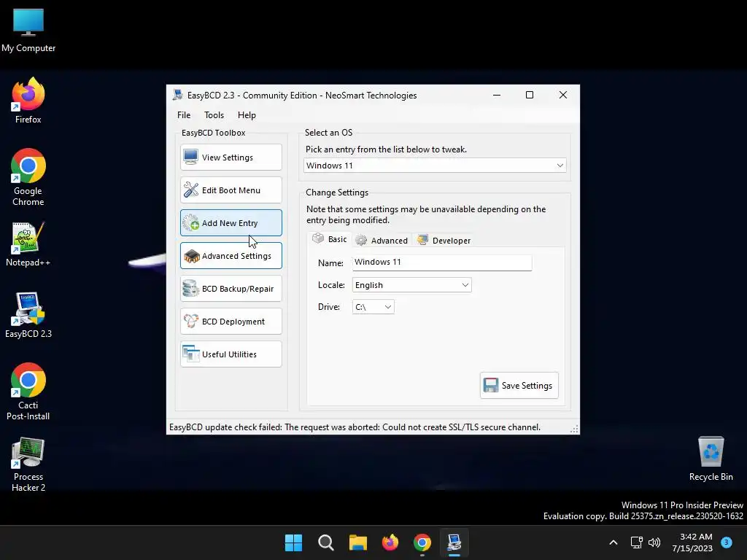Open taskbar Search
The width and height of the screenshot is (747, 560).
326,542
